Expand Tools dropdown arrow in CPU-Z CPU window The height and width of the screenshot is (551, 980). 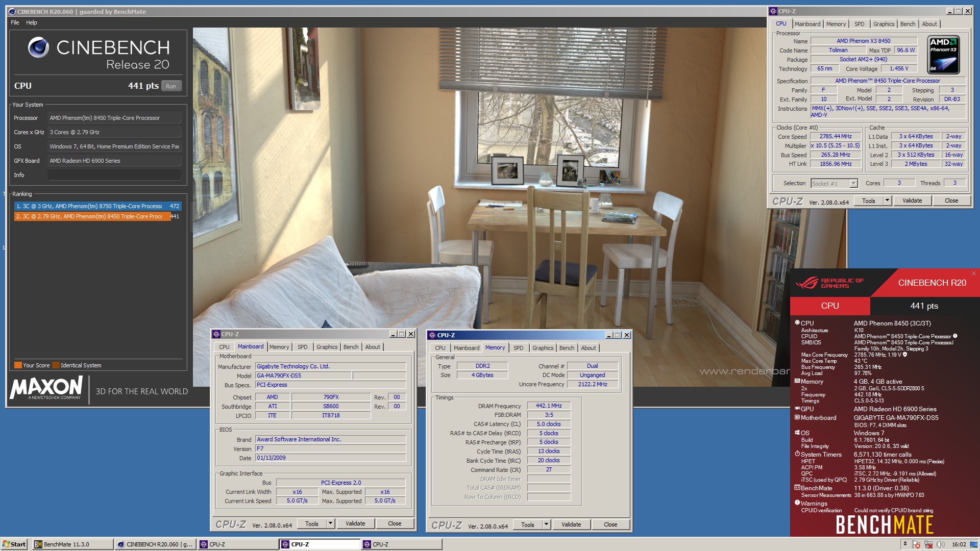pos(887,201)
